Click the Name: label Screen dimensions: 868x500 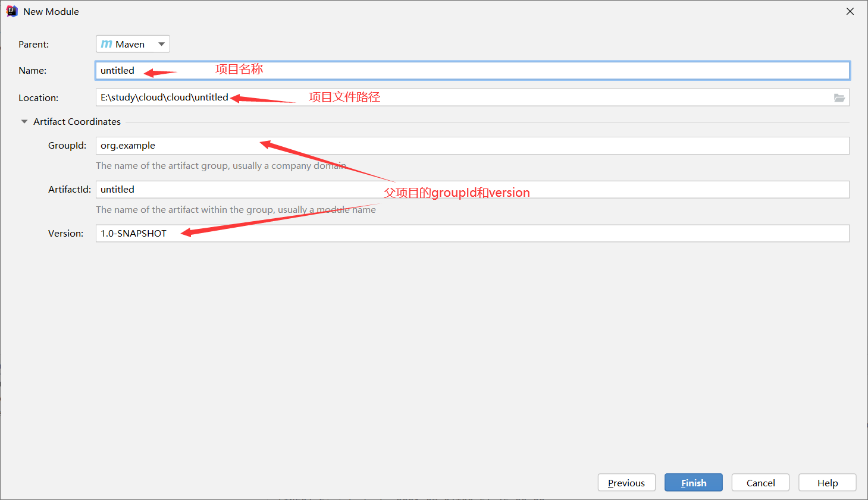(33, 71)
